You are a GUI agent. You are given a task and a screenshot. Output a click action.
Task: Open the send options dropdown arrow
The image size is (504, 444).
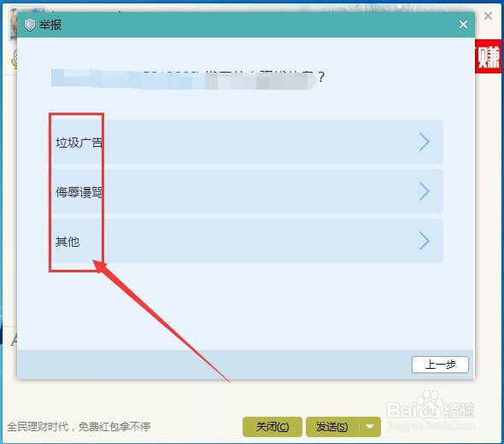pyautogui.click(x=370, y=427)
